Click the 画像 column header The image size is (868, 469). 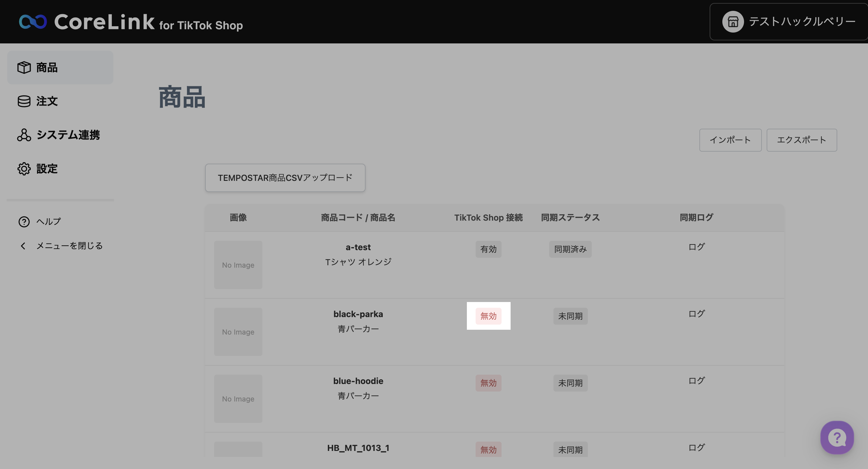point(238,218)
